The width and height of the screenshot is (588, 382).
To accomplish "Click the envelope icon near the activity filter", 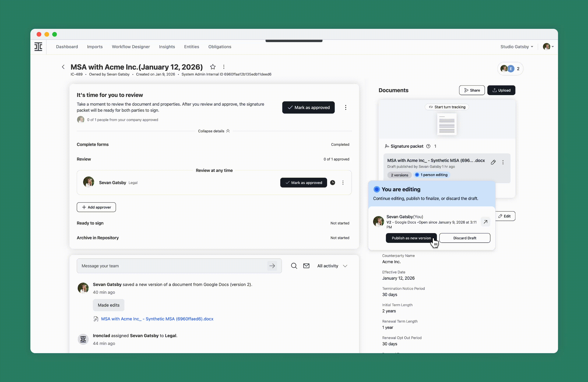I will coord(306,266).
